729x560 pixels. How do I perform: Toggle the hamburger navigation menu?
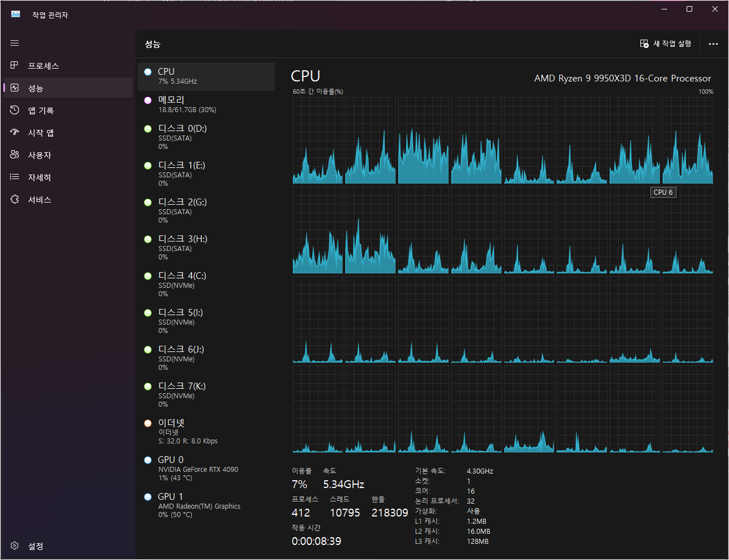click(x=15, y=43)
